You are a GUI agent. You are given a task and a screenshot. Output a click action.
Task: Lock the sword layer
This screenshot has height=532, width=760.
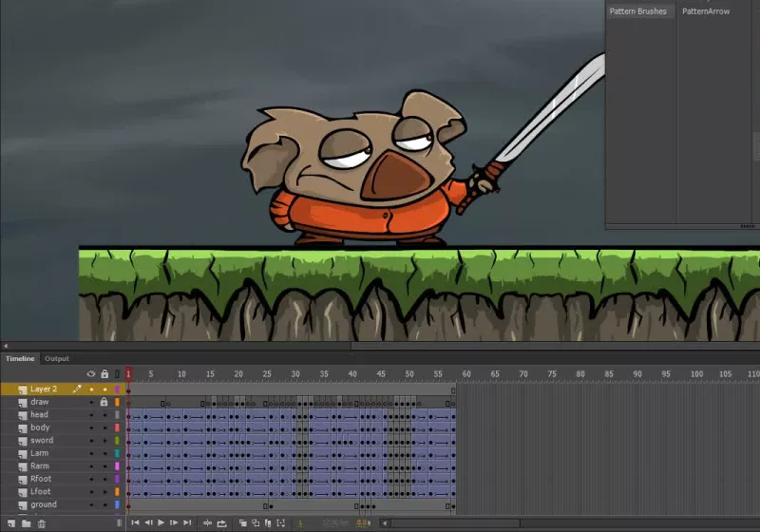104,441
